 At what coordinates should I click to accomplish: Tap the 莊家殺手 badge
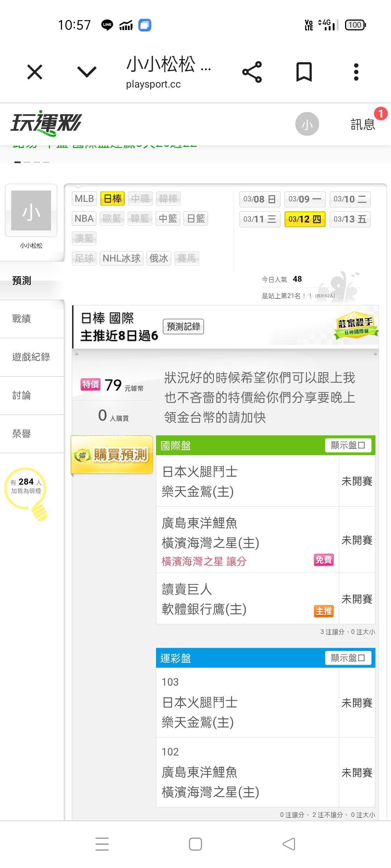click(355, 325)
